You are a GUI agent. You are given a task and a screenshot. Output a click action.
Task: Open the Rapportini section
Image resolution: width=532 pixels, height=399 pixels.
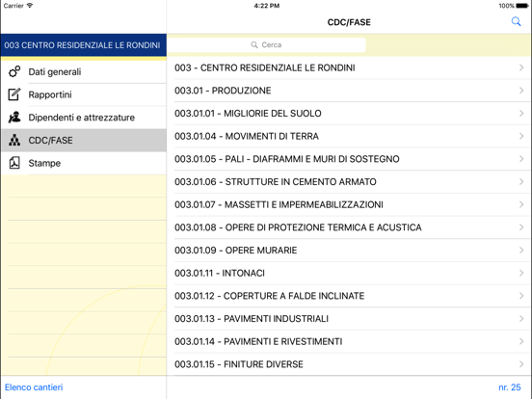click(x=84, y=94)
